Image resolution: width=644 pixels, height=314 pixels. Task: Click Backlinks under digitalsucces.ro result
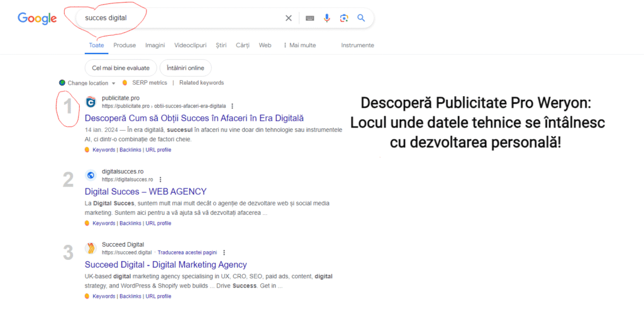coord(131,224)
